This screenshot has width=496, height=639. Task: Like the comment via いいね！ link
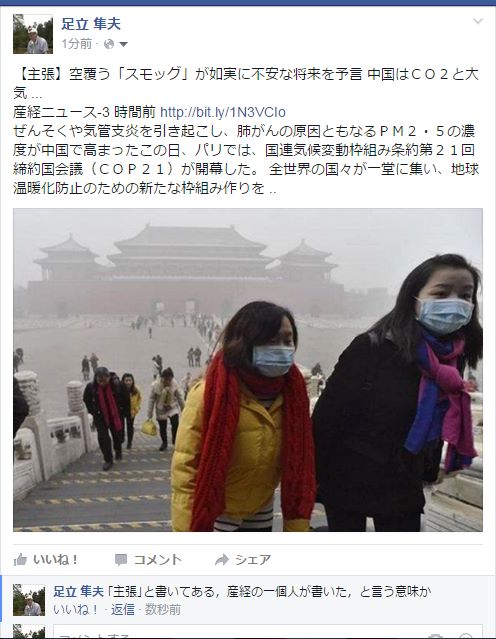[76, 610]
